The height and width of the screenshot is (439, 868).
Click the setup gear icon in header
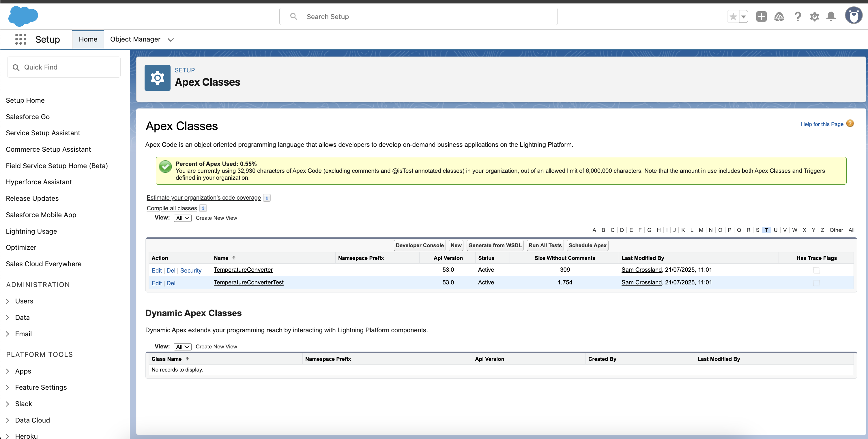tap(814, 16)
